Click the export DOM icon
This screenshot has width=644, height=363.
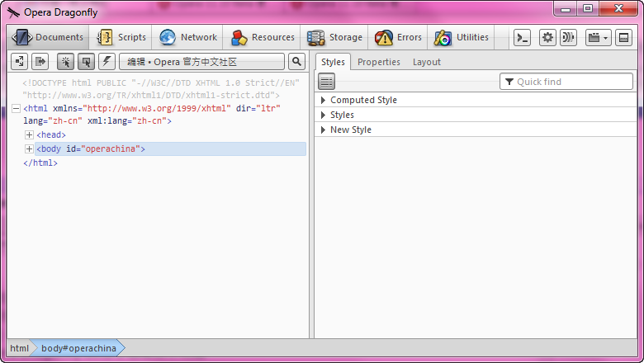(x=40, y=62)
